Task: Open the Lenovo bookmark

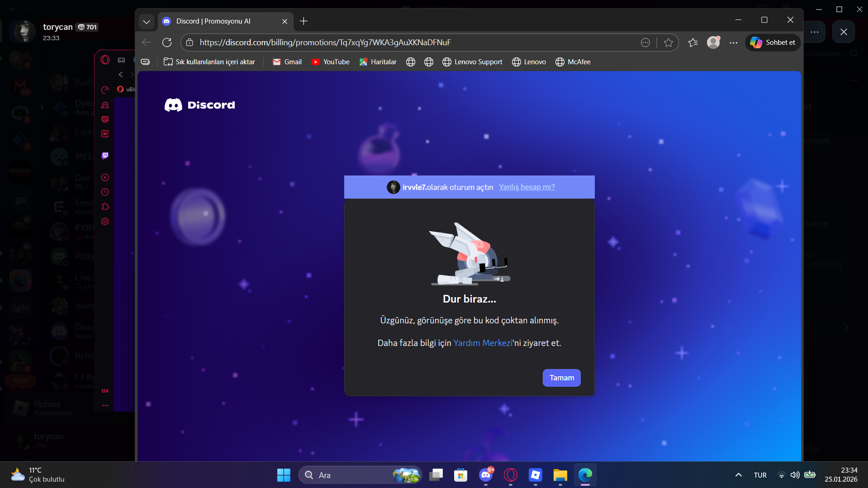Action: tap(529, 62)
